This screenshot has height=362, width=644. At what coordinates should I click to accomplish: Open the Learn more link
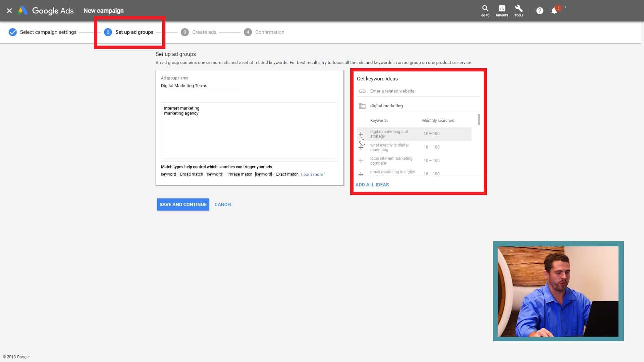(312, 174)
